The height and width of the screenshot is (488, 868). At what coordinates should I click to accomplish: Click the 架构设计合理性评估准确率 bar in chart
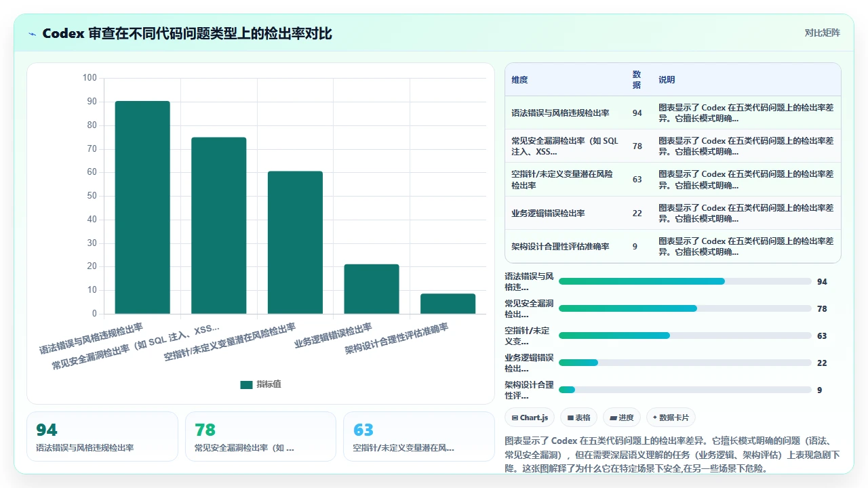click(448, 304)
